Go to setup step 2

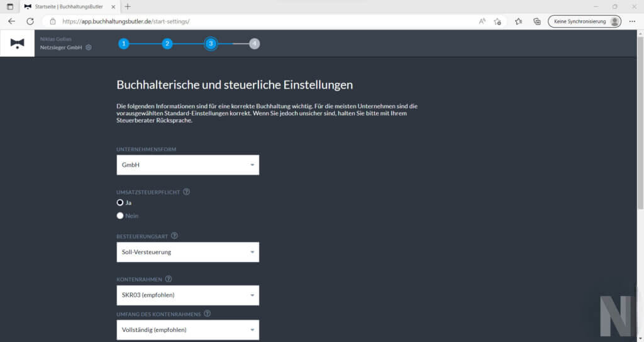coord(167,43)
